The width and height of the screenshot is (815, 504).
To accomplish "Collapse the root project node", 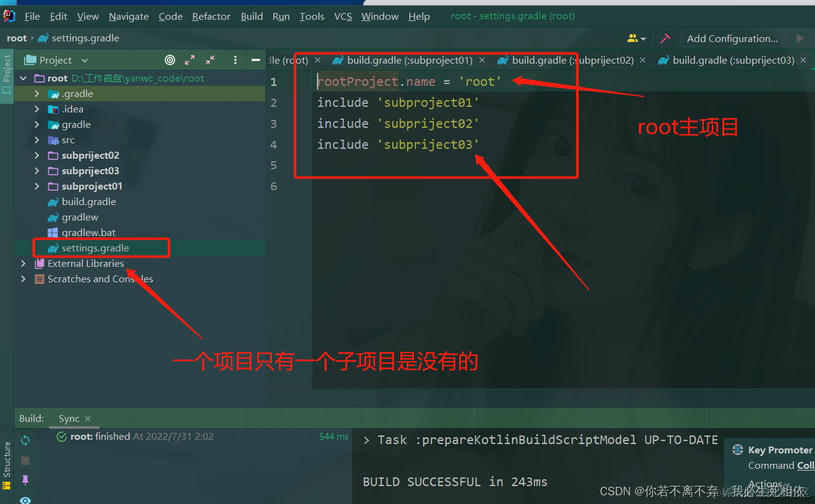I will [x=23, y=78].
